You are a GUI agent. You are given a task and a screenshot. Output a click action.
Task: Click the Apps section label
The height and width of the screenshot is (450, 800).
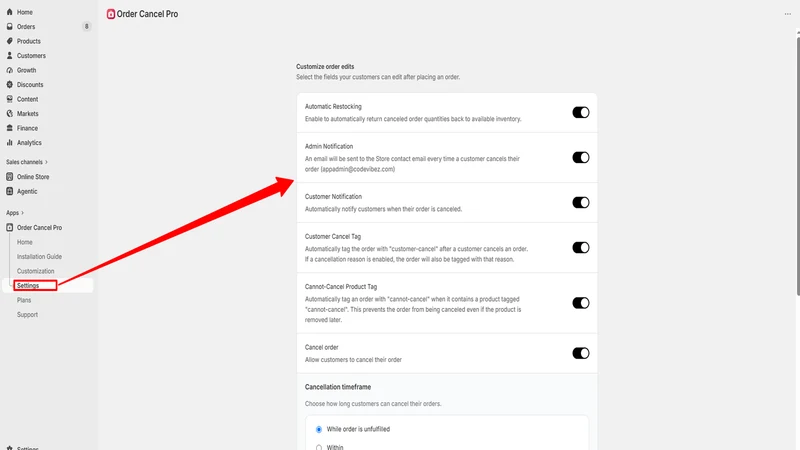coord(12,213)
